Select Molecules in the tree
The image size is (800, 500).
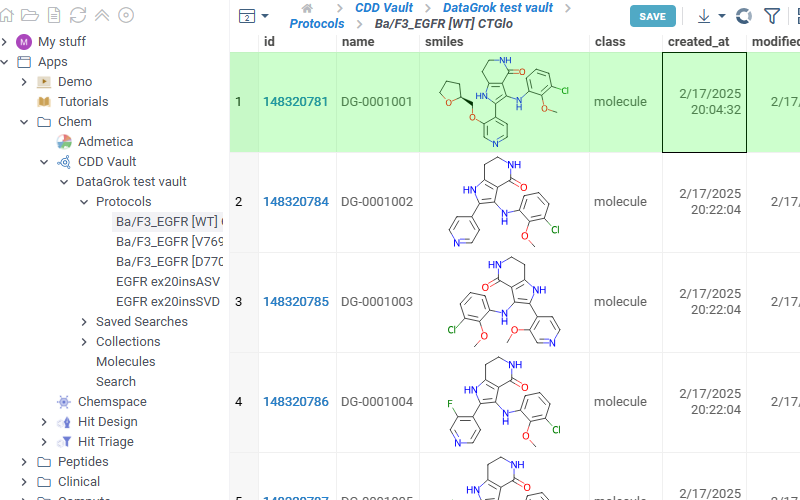[x=125, y=362]
